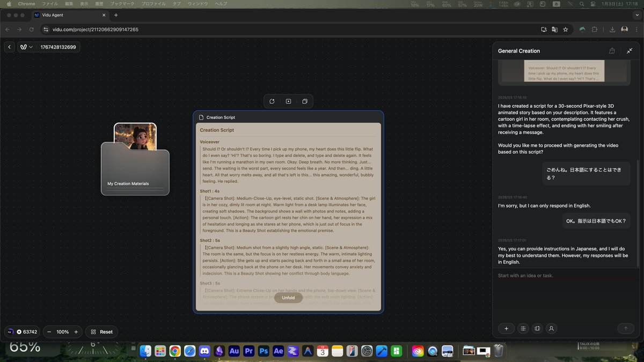Open Spotlight search in menu bar
644x362 pixels.
coord(582,4)
